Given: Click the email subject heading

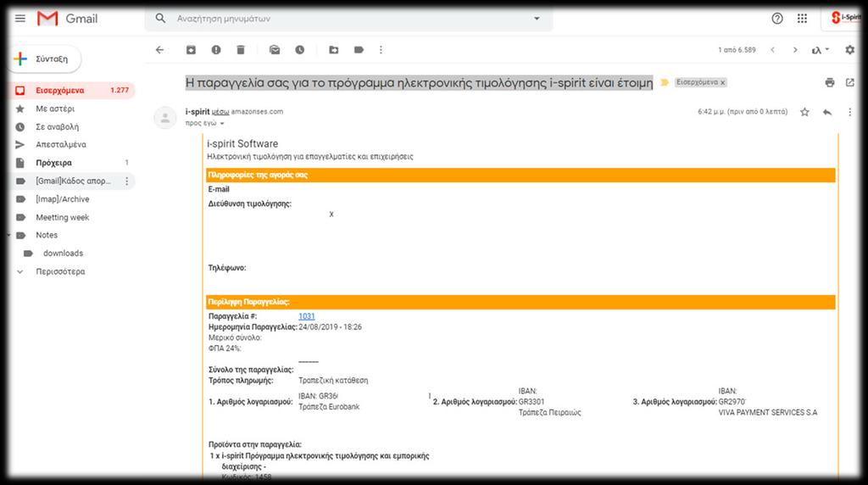Looking at the screenshot, I should click(x=419, y=82).
